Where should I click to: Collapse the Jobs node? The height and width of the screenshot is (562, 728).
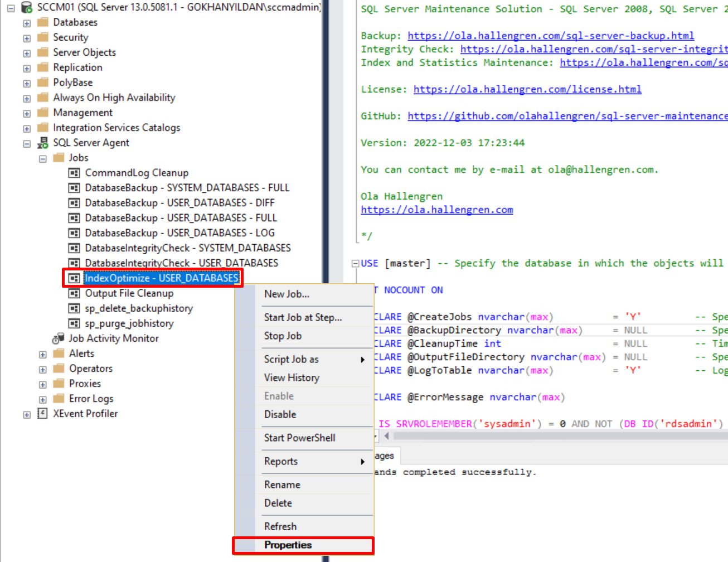coord(43,159)
